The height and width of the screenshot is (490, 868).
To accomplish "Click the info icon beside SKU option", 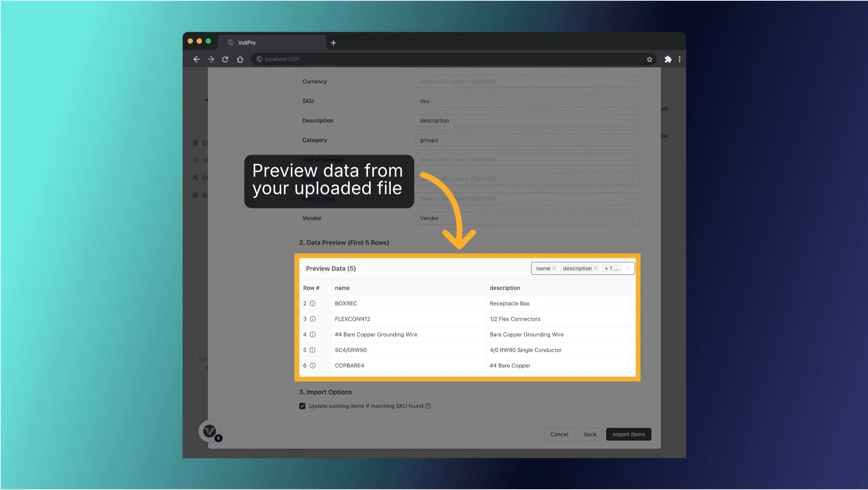I will pyautogui.click(x=428, y=406).
